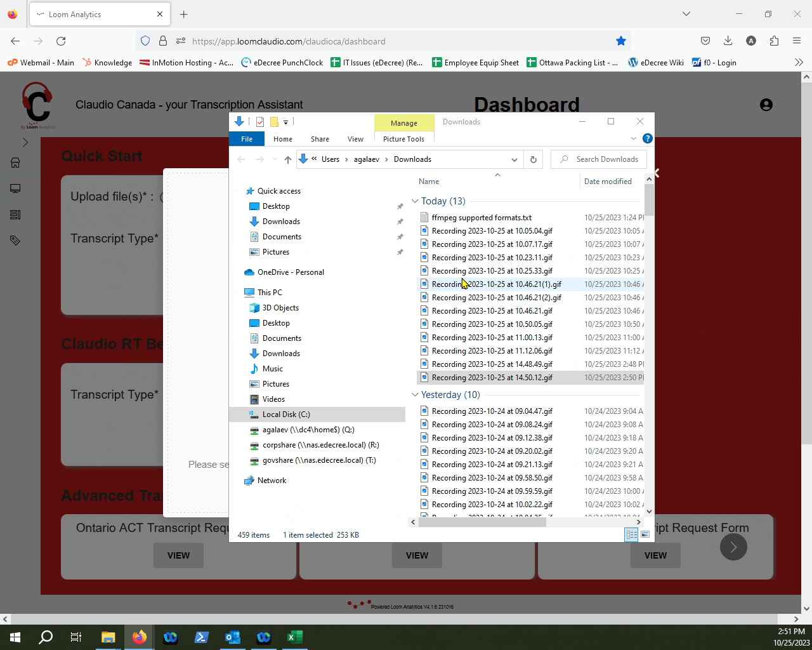The height and width of the screenshot is (650, 812).
Task: Open Windows Start menu button
Action: click(x=15, y=637)
